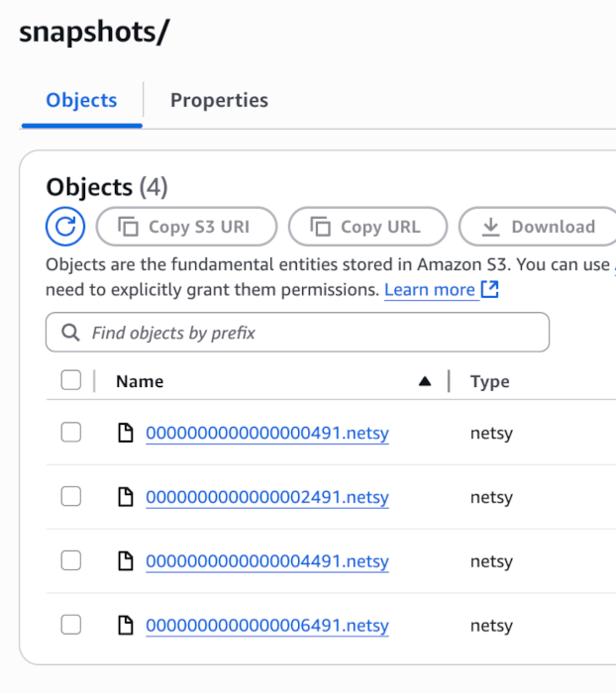Open object 0000000000000006491.netsy

[x=267, y=626]
